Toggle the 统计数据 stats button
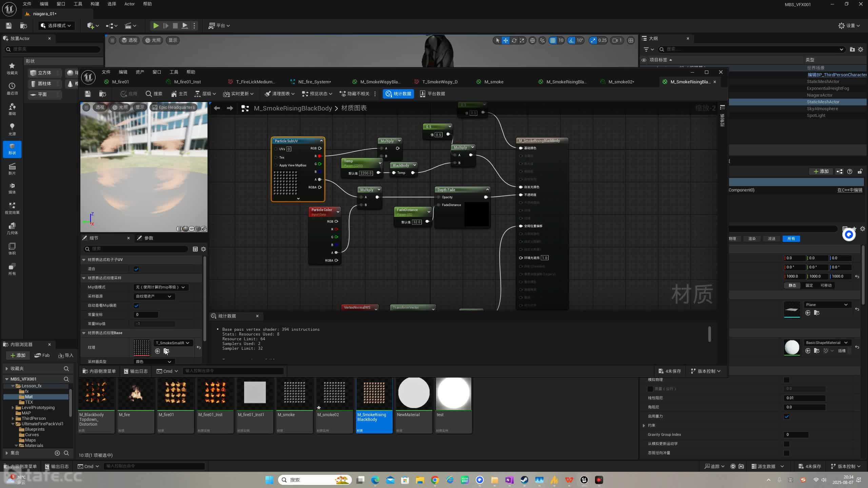Image resolution: width=868 pixels, height=488 pixels. (398, 94)
